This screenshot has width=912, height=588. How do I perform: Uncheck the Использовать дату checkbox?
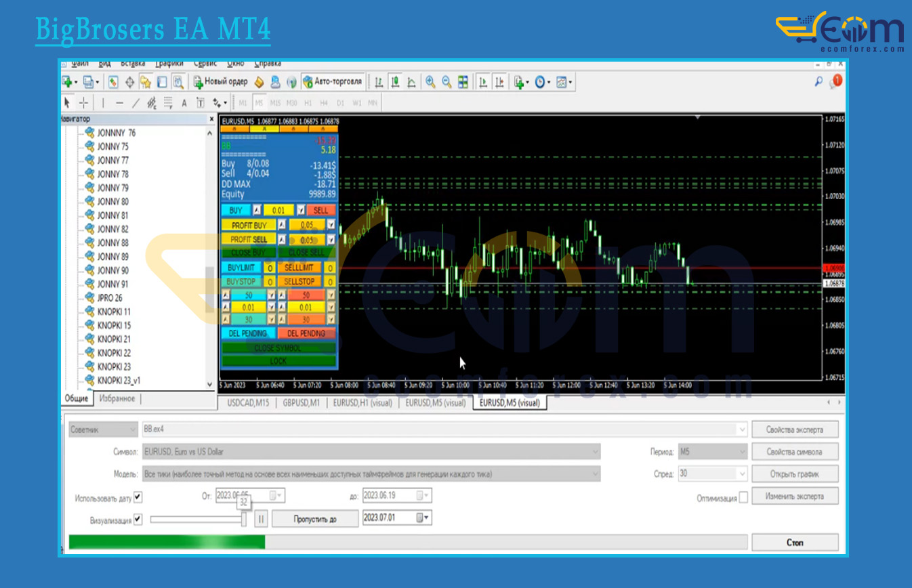138,497
